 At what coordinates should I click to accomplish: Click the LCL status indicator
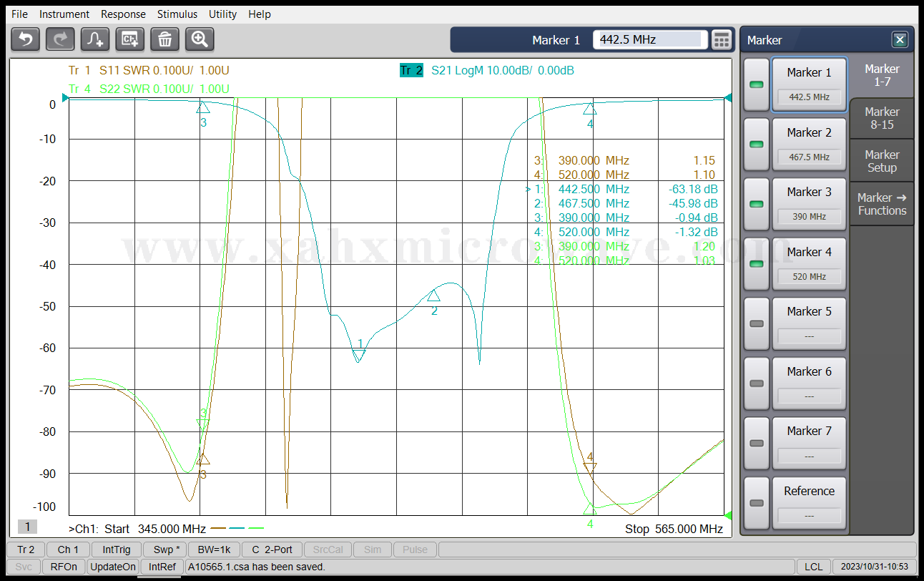(813, 567)
